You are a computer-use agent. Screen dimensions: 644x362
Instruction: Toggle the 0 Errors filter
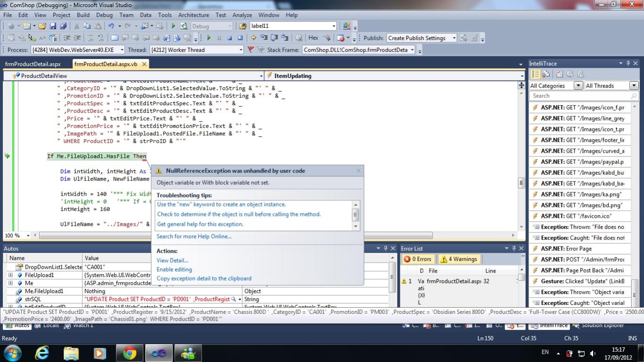pyautogui.click(x=418, y=259)
